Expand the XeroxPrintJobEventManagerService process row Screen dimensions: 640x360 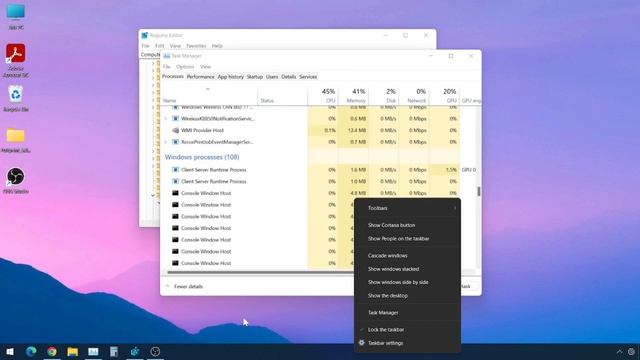[166, 142]
